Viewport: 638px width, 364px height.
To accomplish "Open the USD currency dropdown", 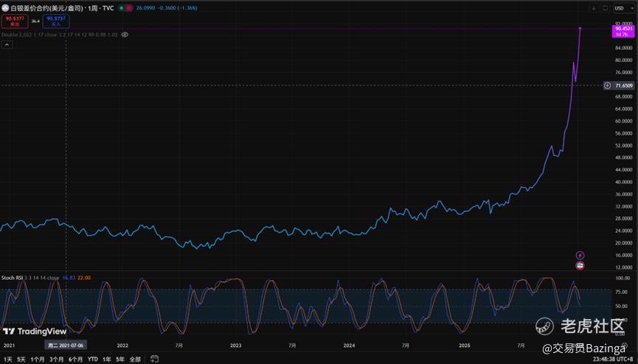I will [624, 8].
